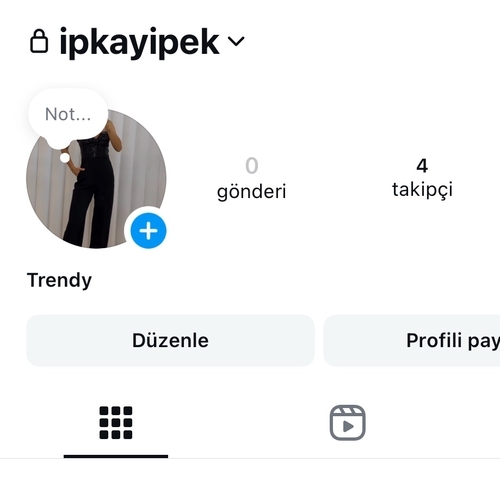The image size is (500, 500).
Task: Open the "Not..." note bubble
Action: tap(68, 114)
